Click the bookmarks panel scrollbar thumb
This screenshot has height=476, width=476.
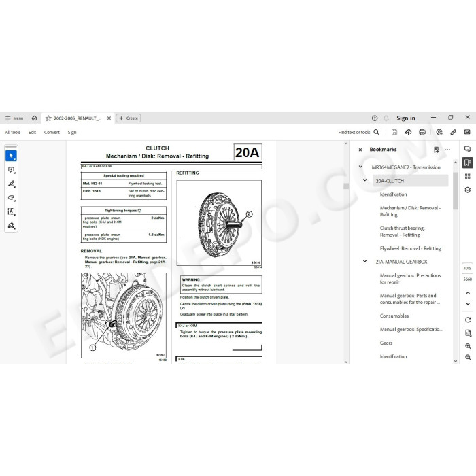tap(456, 191)
